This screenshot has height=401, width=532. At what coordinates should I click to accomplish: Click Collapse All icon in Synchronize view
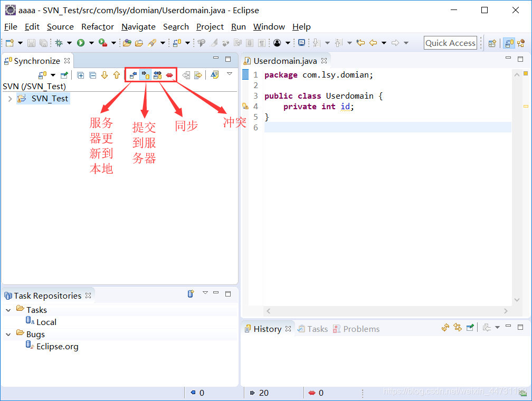[x=93, y=75]
